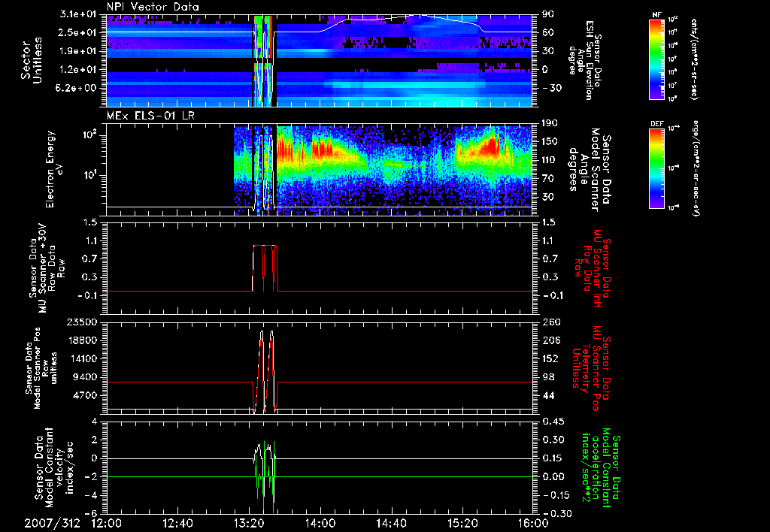
Task: Click the red square pulse in MU Scanner panel
Action: pyautogui.click(x=265, y=268)
